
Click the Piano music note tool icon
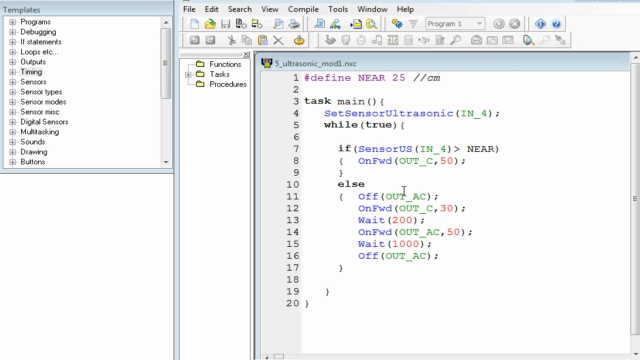[x=377, y=40]
